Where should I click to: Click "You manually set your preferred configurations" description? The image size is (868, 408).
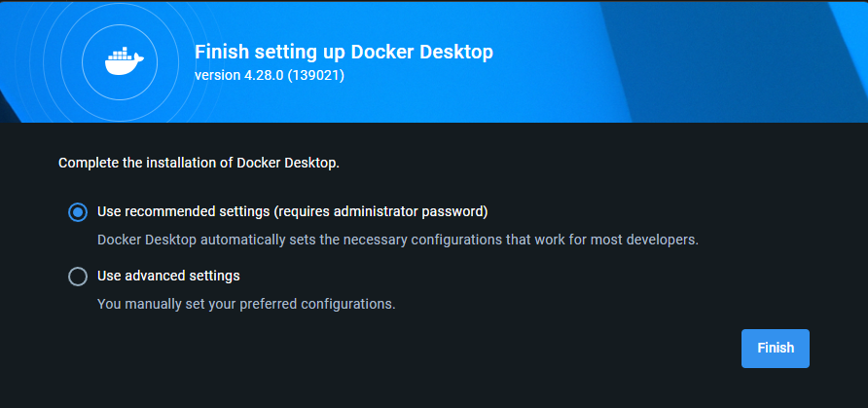point(246,305)
